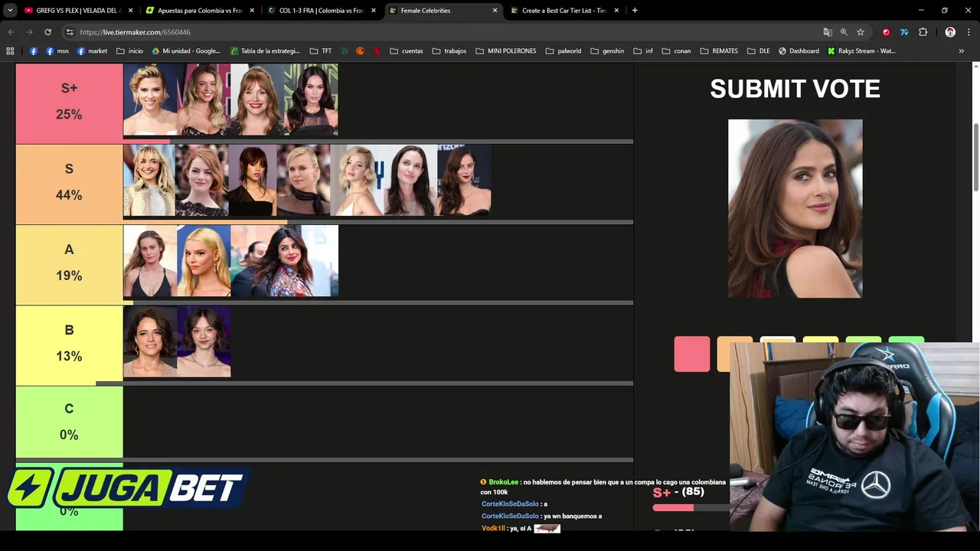This screenshot has width=980, height=551.
Task: Open the Extensions puzzle piece menu
Action: pos(923,32)
